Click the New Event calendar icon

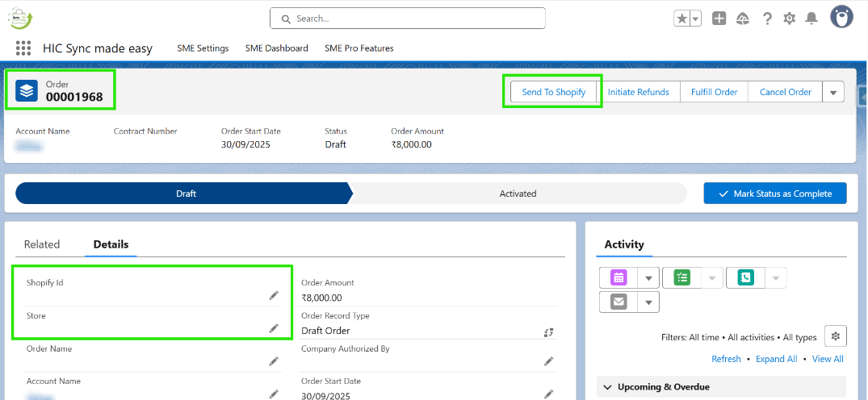(619, 277)
